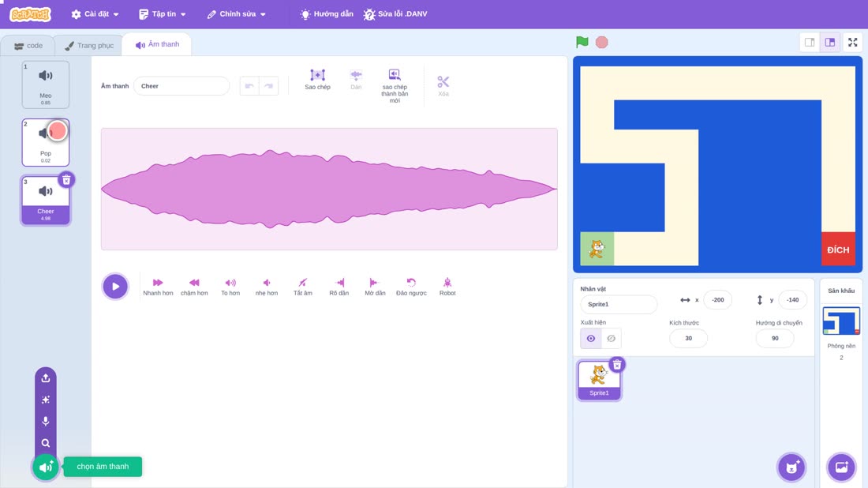Viewport: 868px width, 488px height.
Task: Switch to the Trang phục costumes tab
Action: point(89,46)
